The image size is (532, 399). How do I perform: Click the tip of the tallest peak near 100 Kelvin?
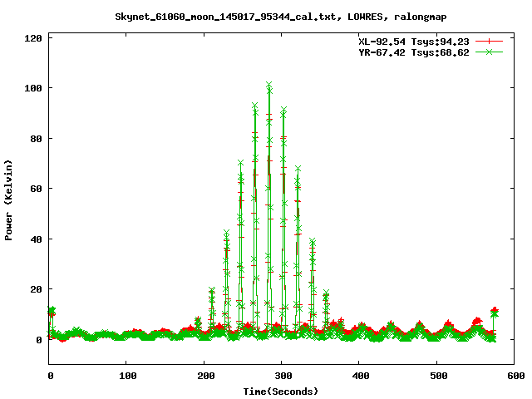[268, 85]
